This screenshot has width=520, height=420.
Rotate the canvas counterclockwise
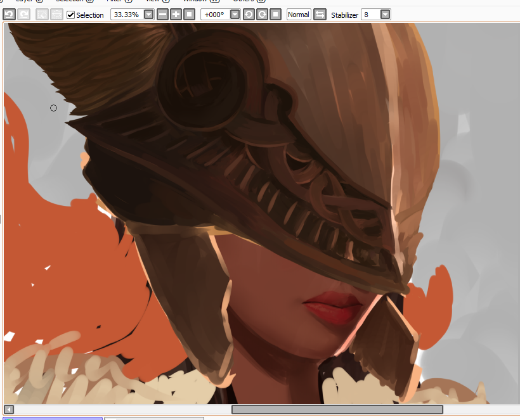pyautogui.click(x=249, y=15)
